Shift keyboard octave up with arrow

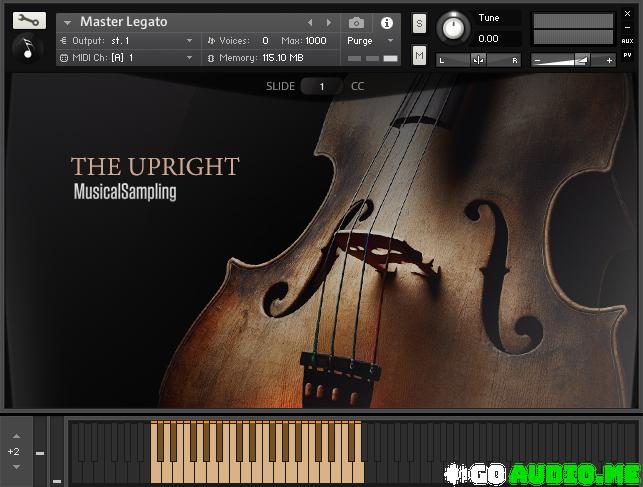coord(16,436)
